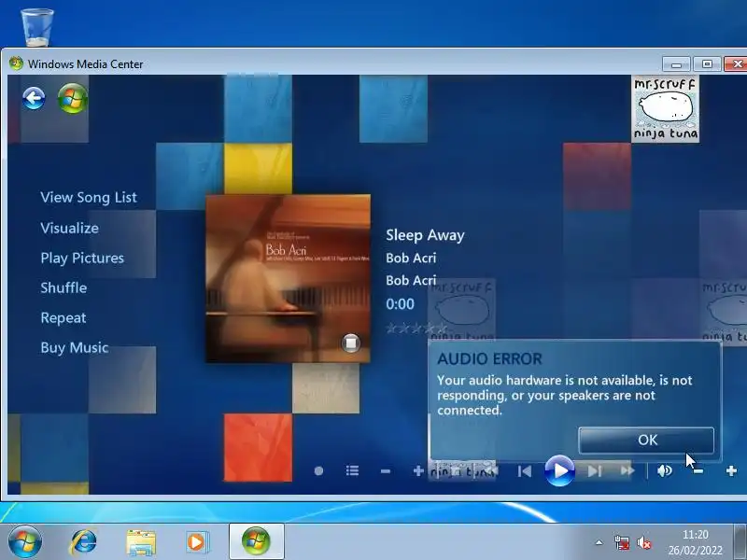Open the Windows Start menu orb

(25, 542)
